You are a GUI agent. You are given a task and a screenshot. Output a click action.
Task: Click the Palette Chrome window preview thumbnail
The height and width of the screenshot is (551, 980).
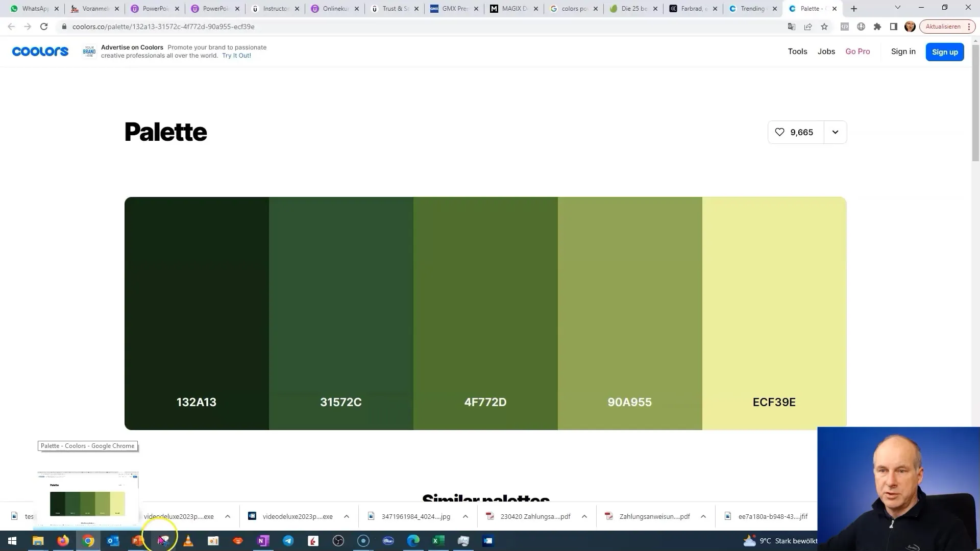[88, 498]
